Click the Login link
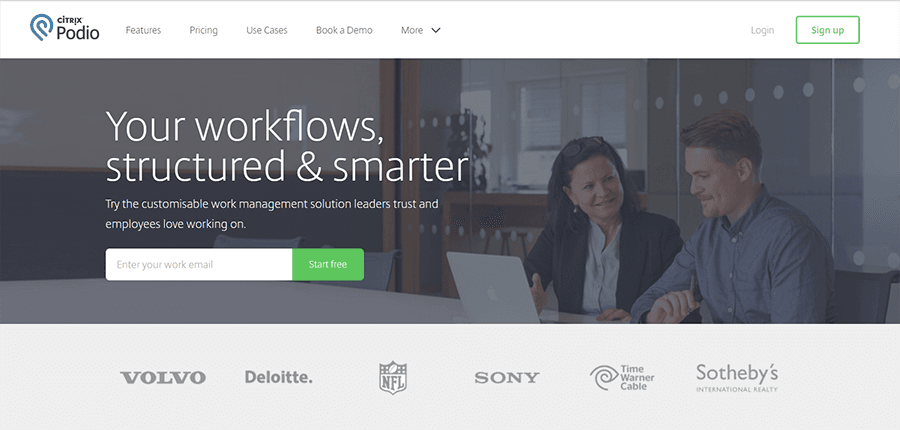Screen dimensions: 900x430 762,30
